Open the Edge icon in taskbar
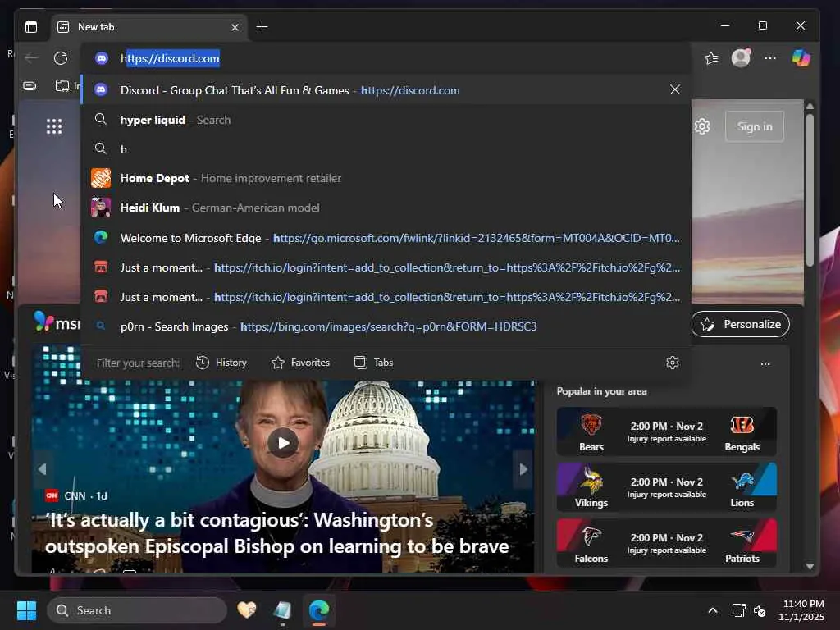This screenshot has height=630, width=840. point(319,610)
